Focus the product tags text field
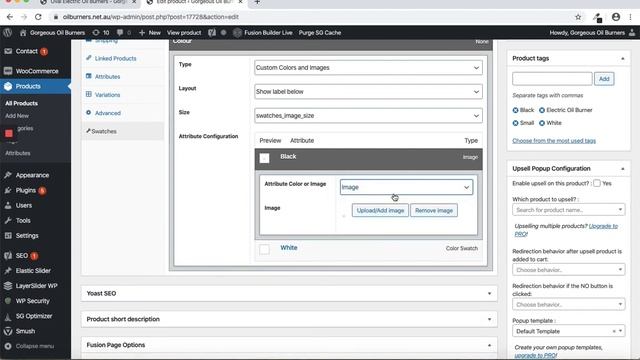 [552, 79]
